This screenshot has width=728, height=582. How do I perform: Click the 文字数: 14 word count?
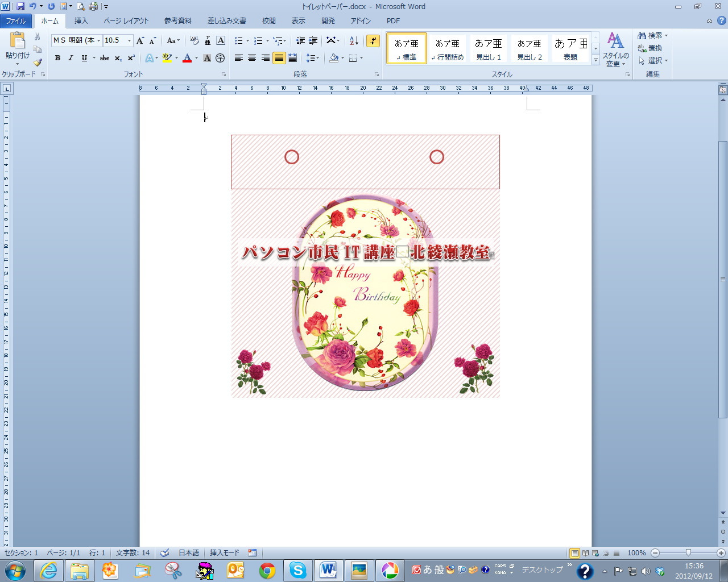[133, 552]
